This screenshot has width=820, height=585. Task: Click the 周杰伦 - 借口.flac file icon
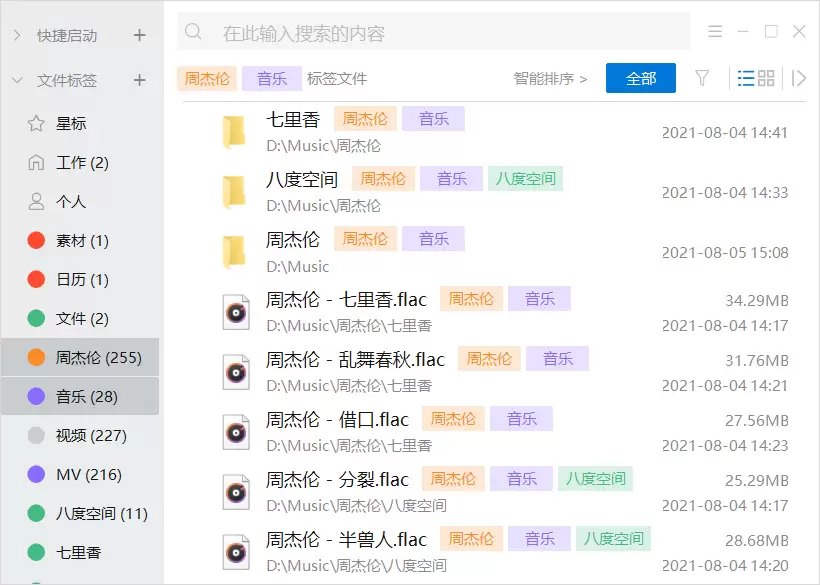tap(236, 433)
